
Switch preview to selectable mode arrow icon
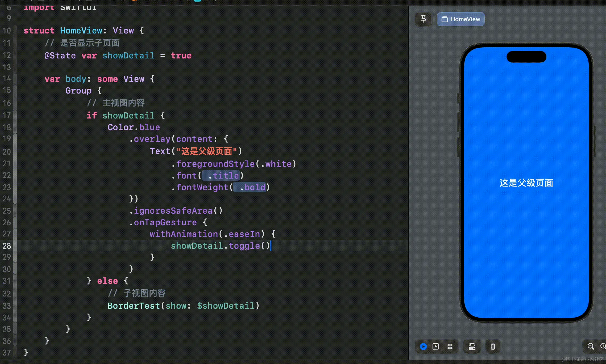point(436,346)
